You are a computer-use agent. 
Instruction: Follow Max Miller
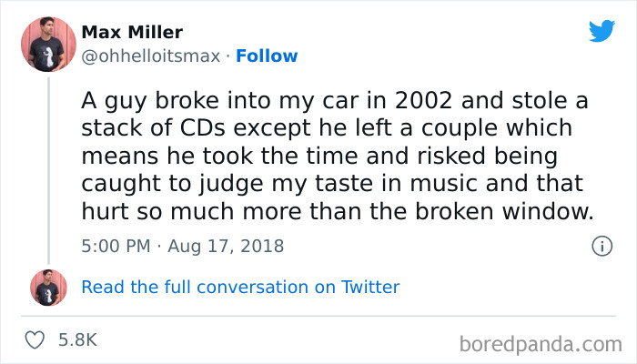(267, 56)
